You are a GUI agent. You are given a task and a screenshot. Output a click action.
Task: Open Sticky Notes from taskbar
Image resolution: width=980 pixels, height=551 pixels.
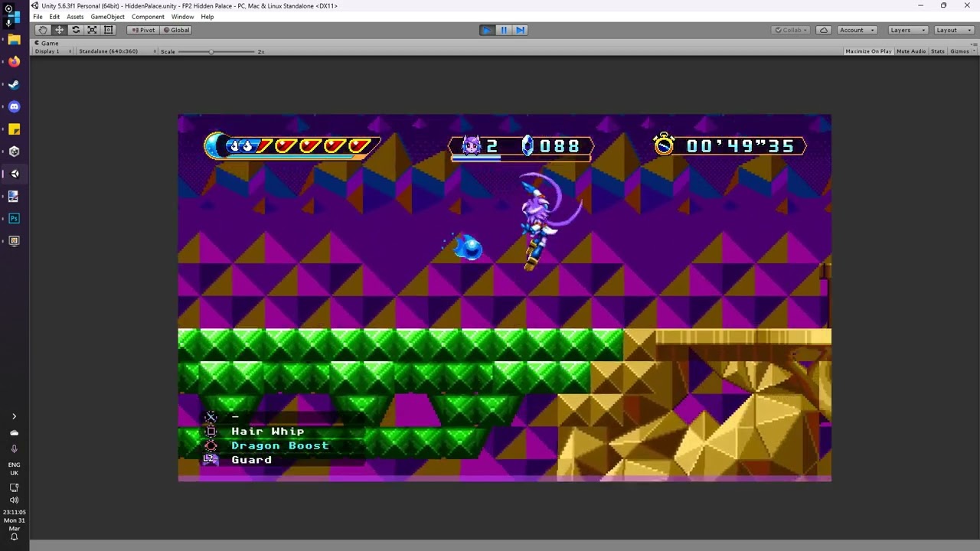click(14, 129)
